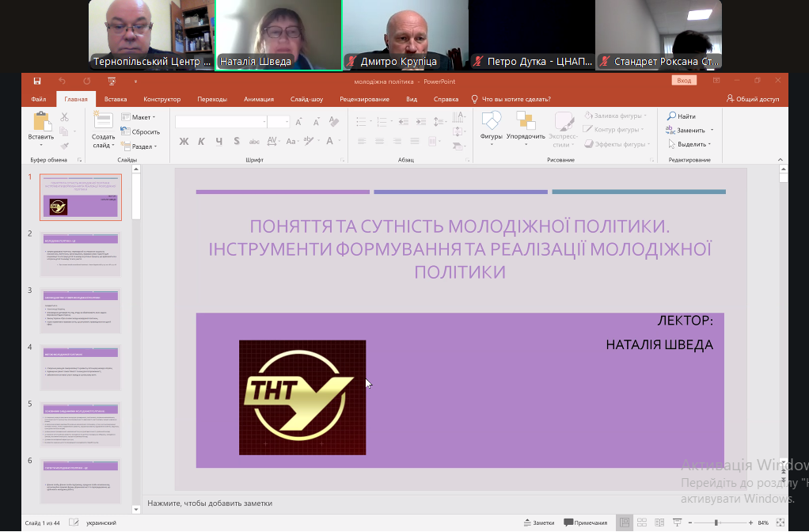Click the Find (Найти) magnifier button

pos(681,116)
